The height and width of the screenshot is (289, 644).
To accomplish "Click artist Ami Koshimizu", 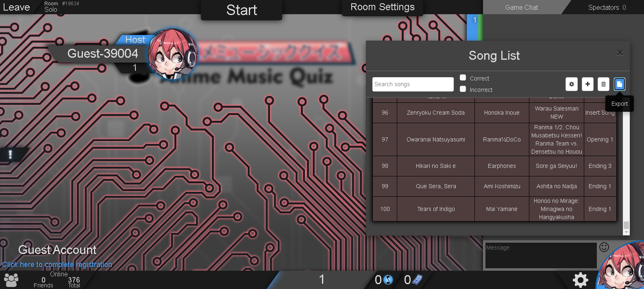I will click(502, 186).
